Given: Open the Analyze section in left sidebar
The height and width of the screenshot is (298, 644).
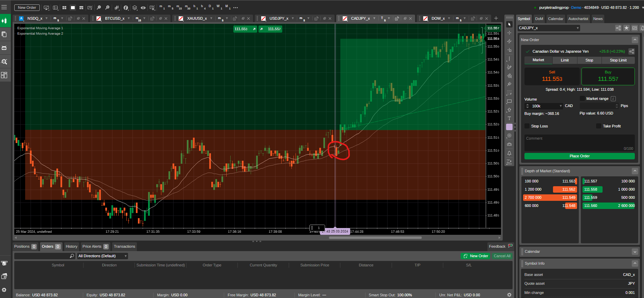Looking at the screenshot, I should (x=4, y=62).
